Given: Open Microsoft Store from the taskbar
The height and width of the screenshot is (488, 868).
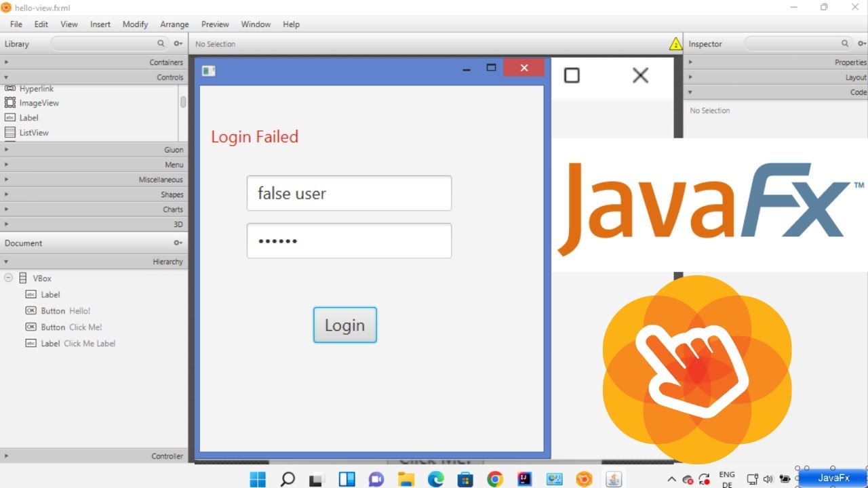Looking at the screenshot, I should click(465, 479).
